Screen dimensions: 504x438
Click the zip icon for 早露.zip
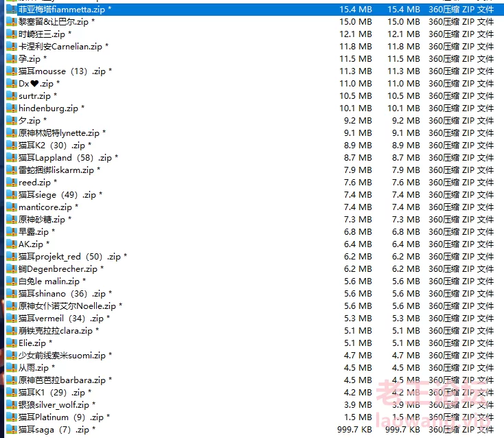12,231
